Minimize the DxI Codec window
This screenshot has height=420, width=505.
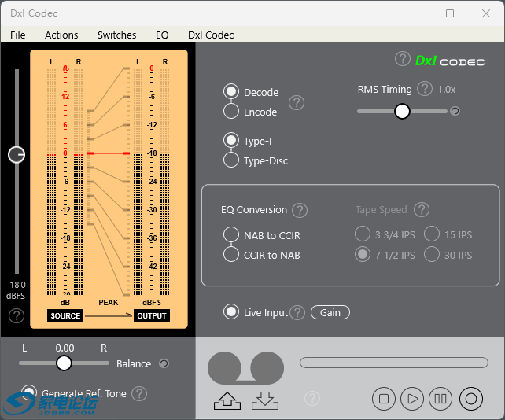point(414,13)
